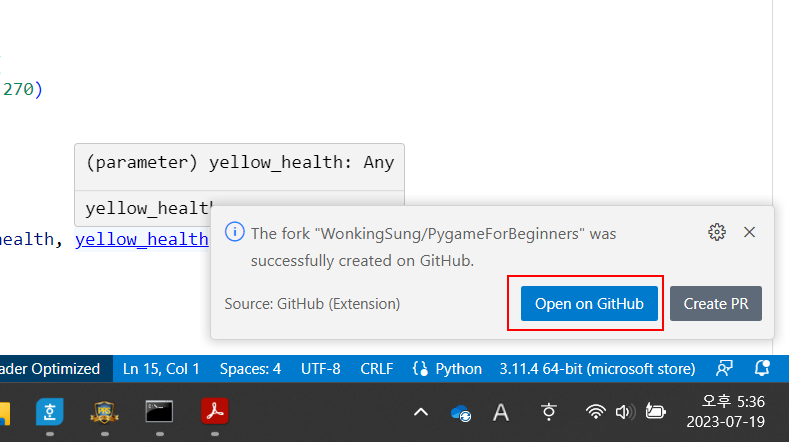Viewport: 789px width, 442px height.
Task: Select Python language mode in status bar
Action: click(x=458, y=369)
